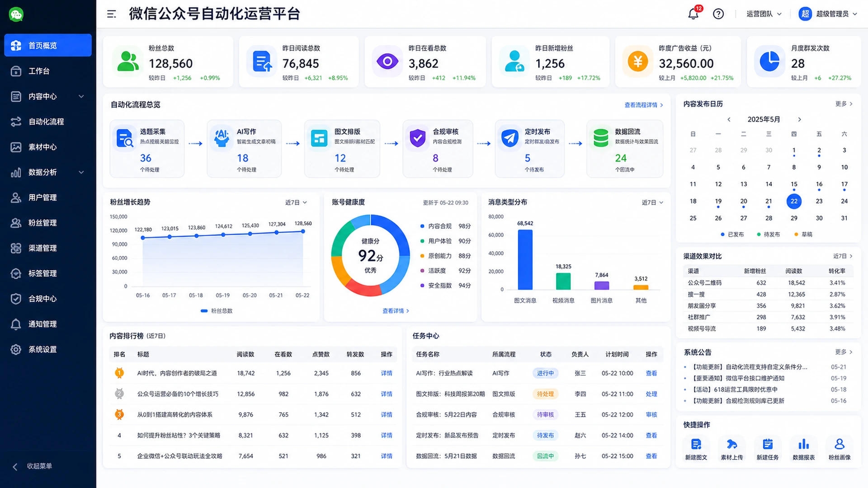Click the 超 user avatar icon
Screen dimensions: 868x488
coord(805,14)
